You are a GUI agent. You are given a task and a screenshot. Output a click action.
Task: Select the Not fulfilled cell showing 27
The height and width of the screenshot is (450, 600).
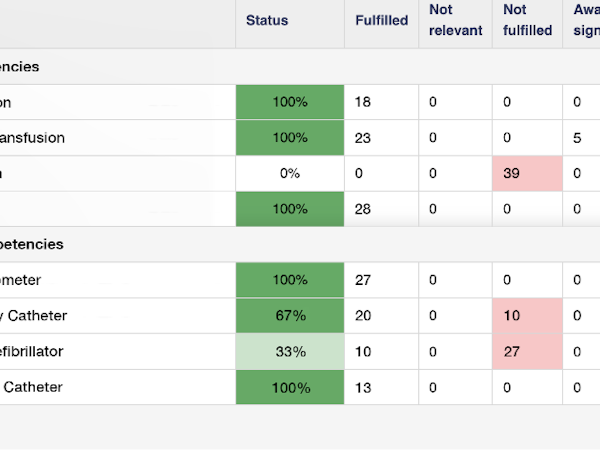pyautogui.click(x=528, y=352)
